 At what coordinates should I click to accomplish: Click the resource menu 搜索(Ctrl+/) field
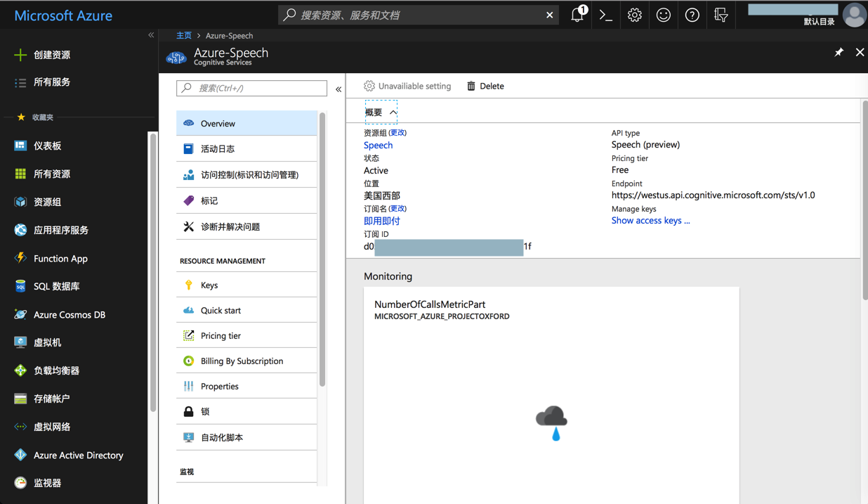[x=251, y=88]
